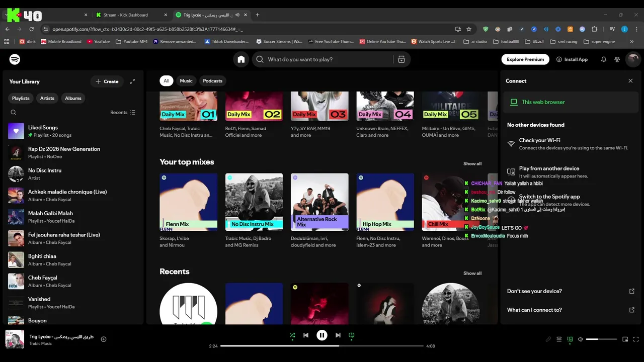This screenshot has height=362, width=644.
Task: Open Alternative Rock Mix thumbnail
Action: click(x=319, y=202)
